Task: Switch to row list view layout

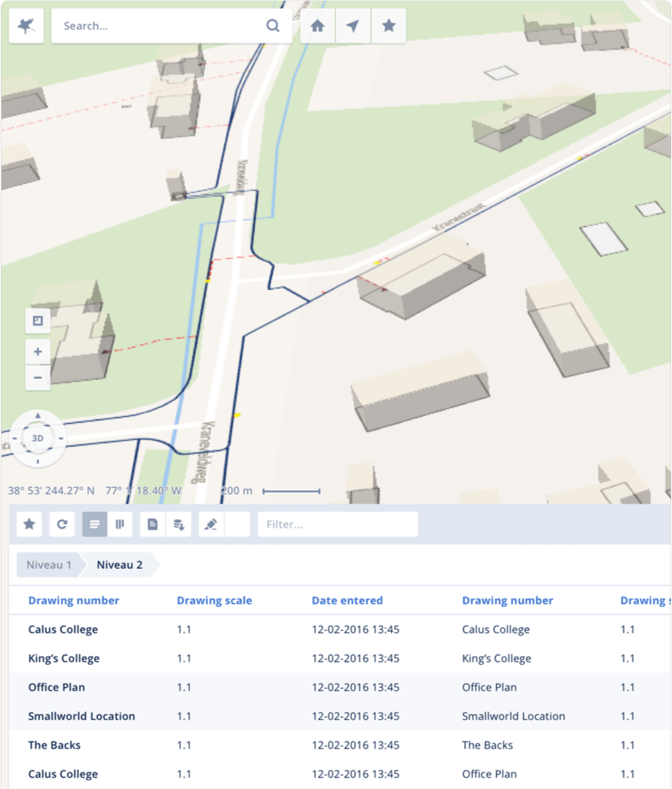Action: pos(94,525)
